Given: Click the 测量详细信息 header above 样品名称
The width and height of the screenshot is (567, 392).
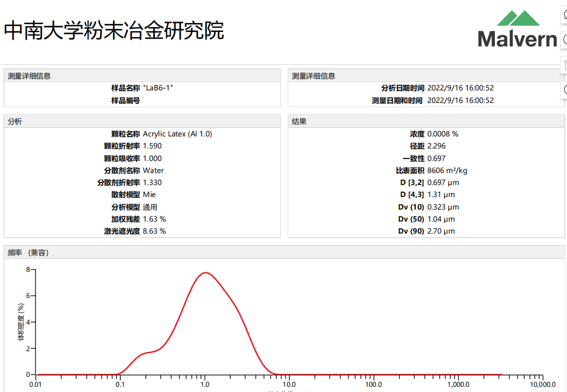Looking at the screenshot, I should 29,76.
